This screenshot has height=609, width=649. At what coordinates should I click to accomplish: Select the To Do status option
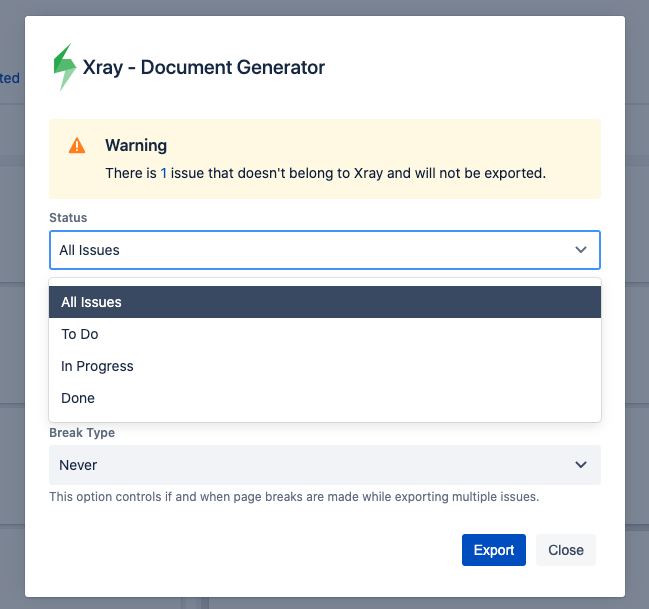tap(324, 334)
